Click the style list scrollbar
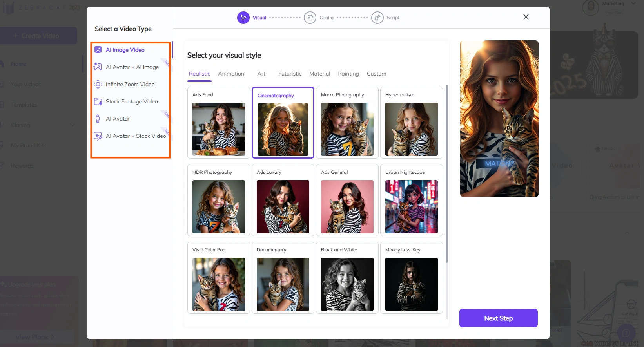Viewport: 644px width, 347px height. click(447, 173)
